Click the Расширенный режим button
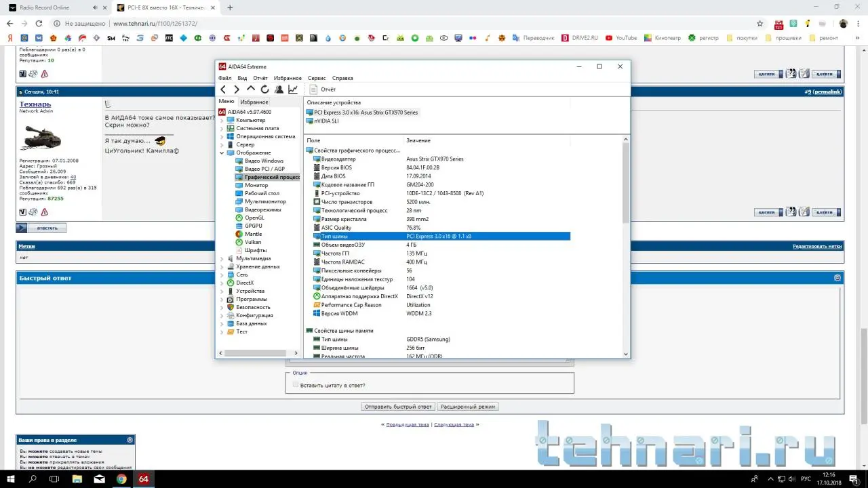This screenshot has height=488, width=868. [468, 407]
